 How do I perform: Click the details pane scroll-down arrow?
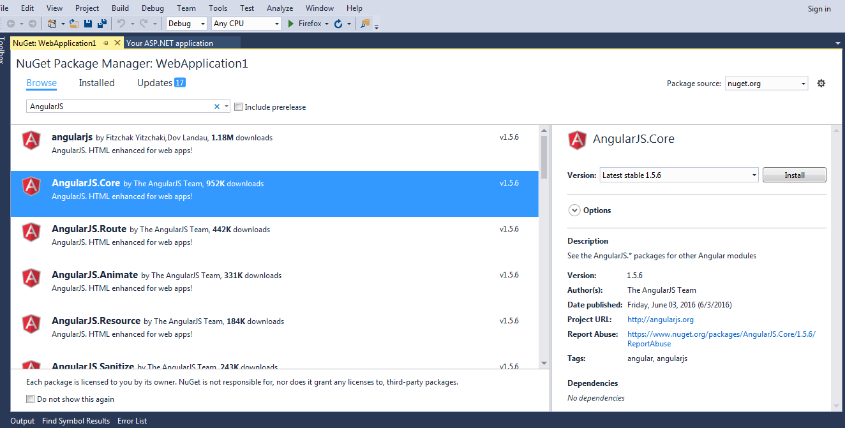tap(837, 406)
